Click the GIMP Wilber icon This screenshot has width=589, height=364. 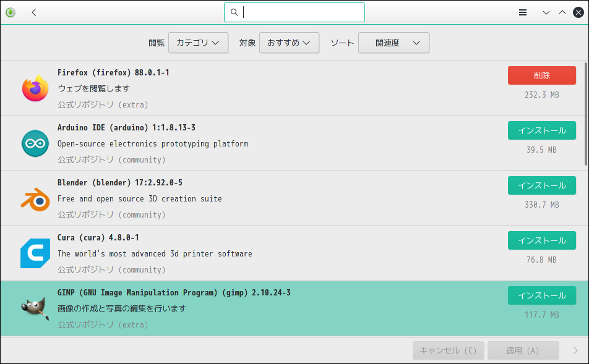(35, 308)
